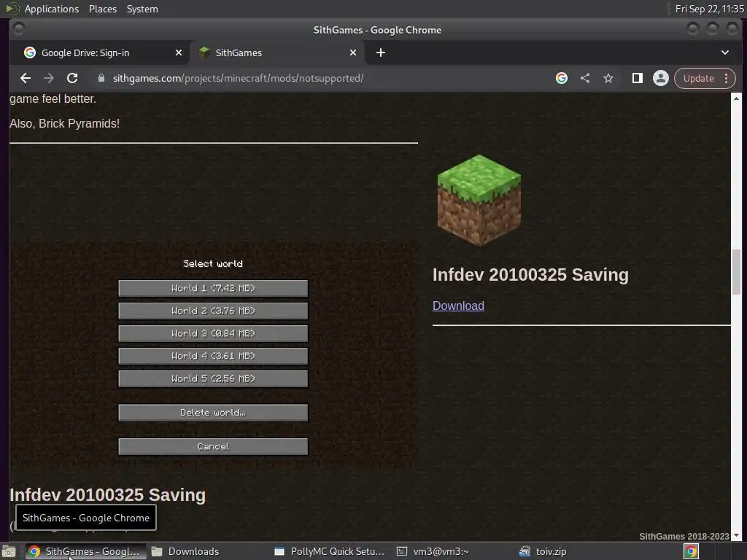Click the page vertical scrollbar thumb
Viewport: 747px width, 560px height.
click(x=737, y=271)
